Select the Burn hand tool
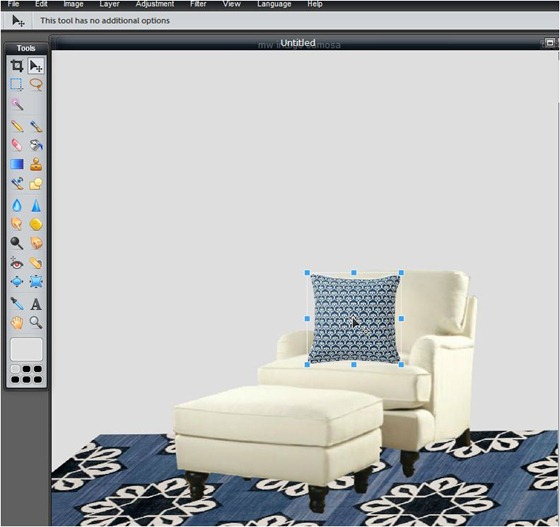Viewport: 560px width, 527px height. pyautogui.click(x=36, y=243)
